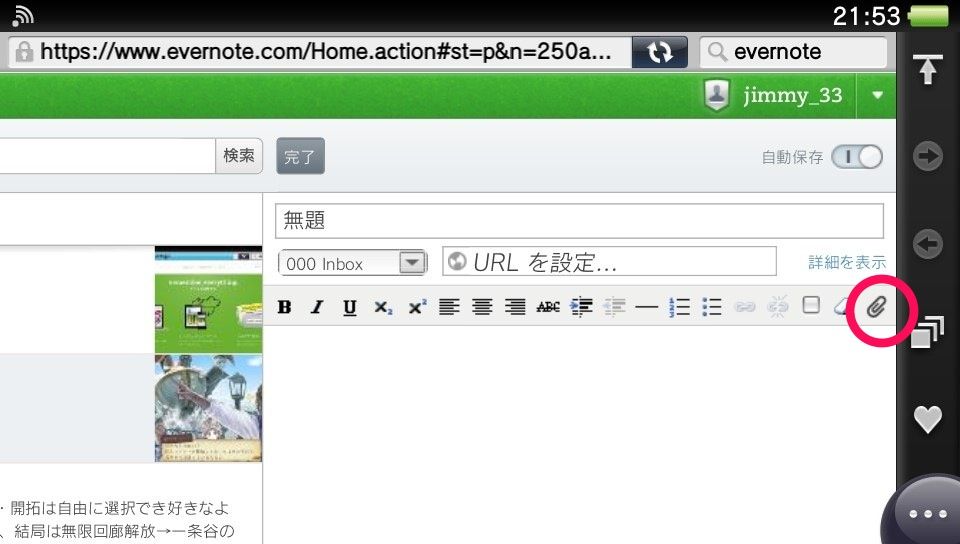Insert horizontal rule
The width and height of the screenshot is (960, 544).
(647, 307)
